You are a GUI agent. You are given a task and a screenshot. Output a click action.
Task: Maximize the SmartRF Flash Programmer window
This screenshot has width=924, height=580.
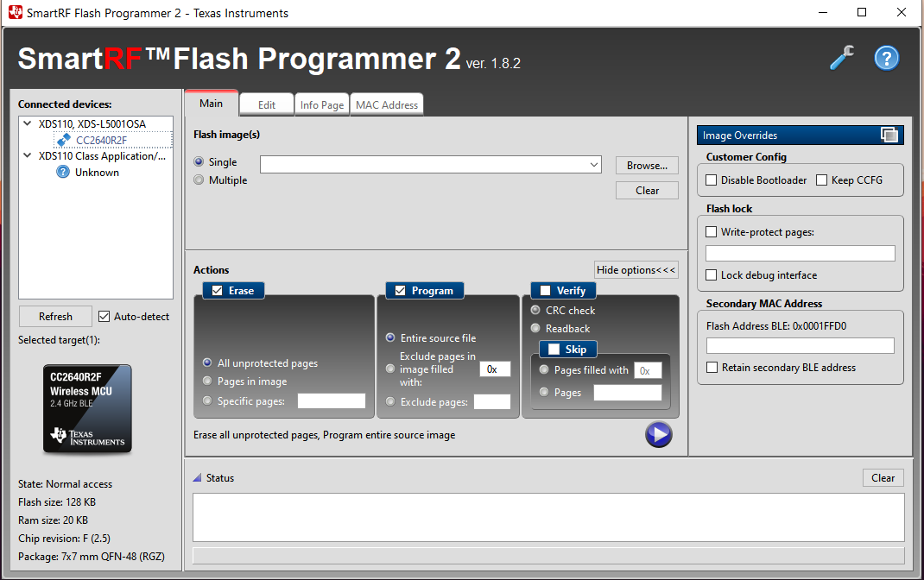click(862, 12)
